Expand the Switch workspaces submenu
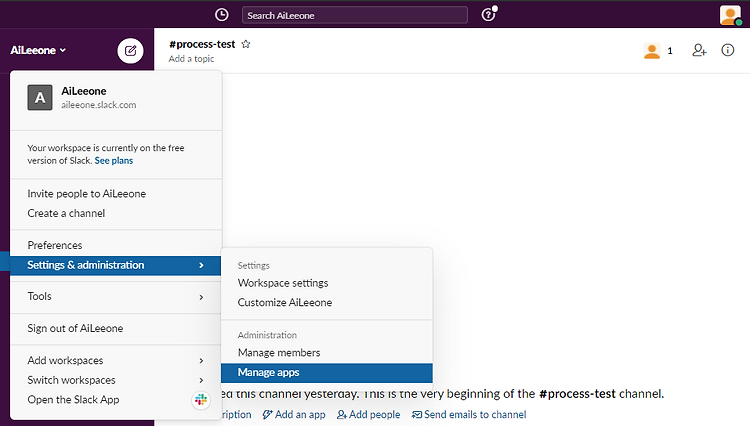The width and height of the screenshot is (750, 426). point(116,380)
